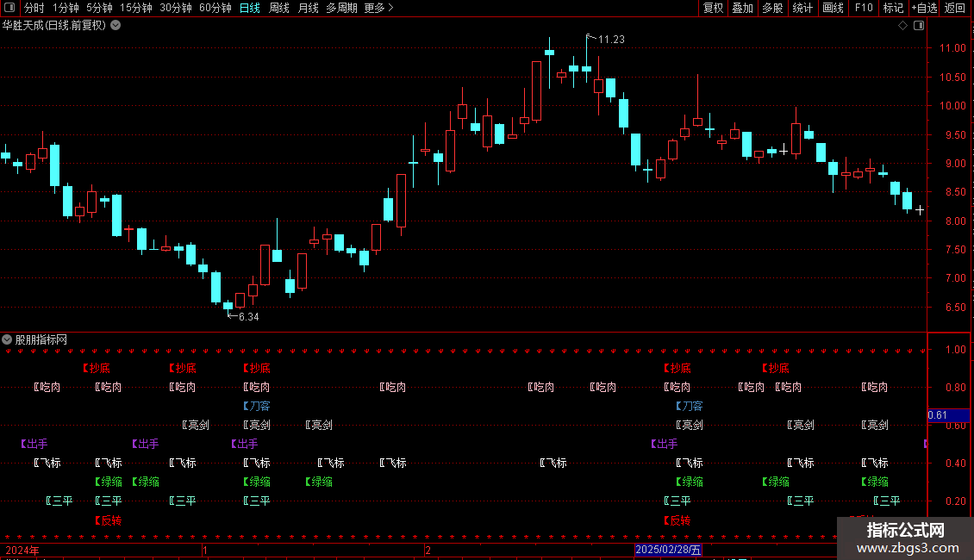This screenshot has height=560, width=974.
Task: Select the 5分钟 period tab
Action: pos(99,8)
